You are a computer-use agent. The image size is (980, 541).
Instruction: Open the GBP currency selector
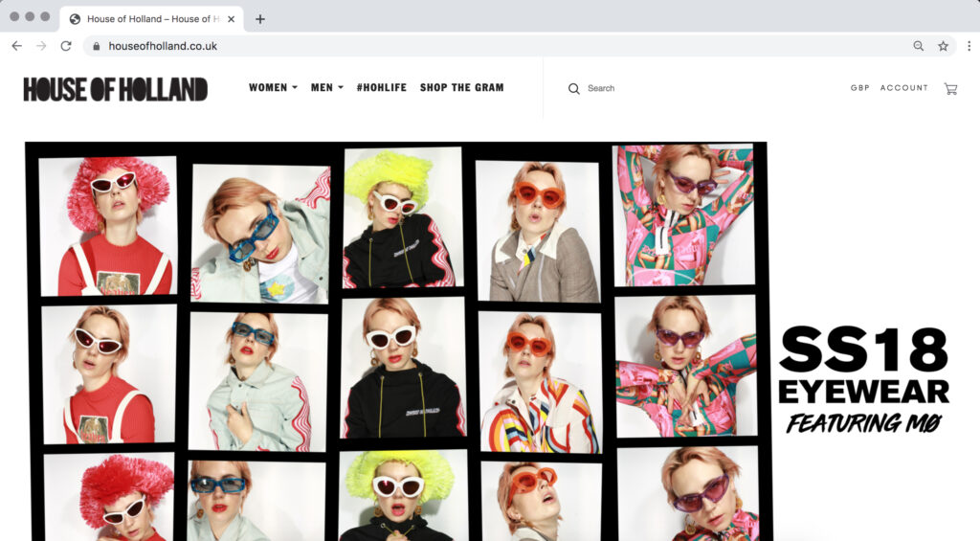click(860, 88)
